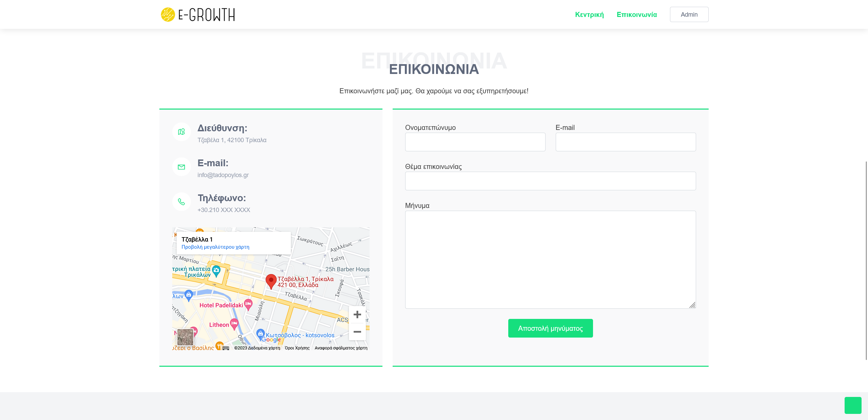The image size is (868, 420).
Task: Click inside the Μήνυμα text area
Action: point(550,260)
